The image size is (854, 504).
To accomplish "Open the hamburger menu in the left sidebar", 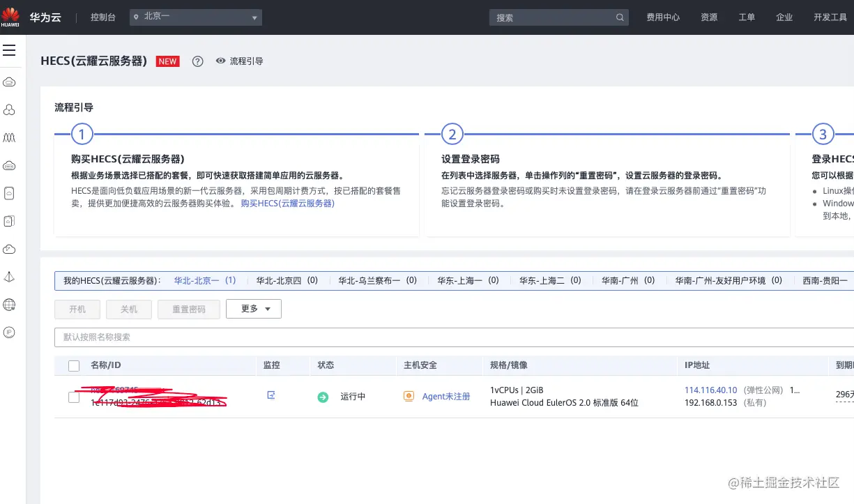I will pos(9,50).
